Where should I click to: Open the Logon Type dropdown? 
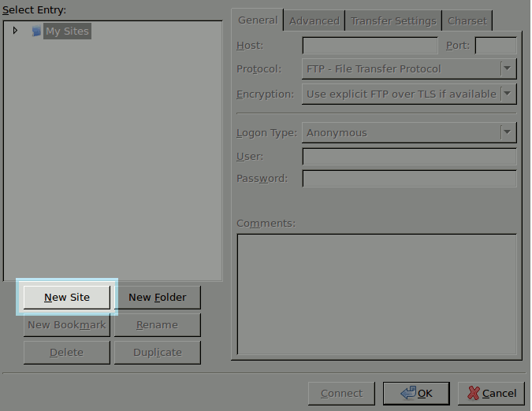pos(409,133)
